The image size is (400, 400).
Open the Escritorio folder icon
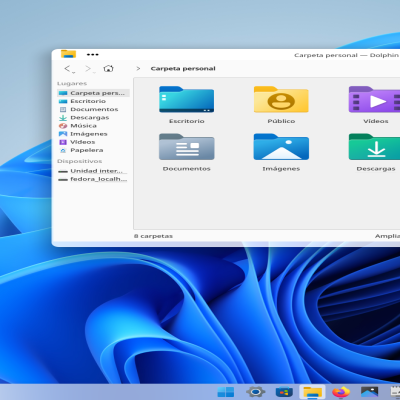click(x=187, y=99)
